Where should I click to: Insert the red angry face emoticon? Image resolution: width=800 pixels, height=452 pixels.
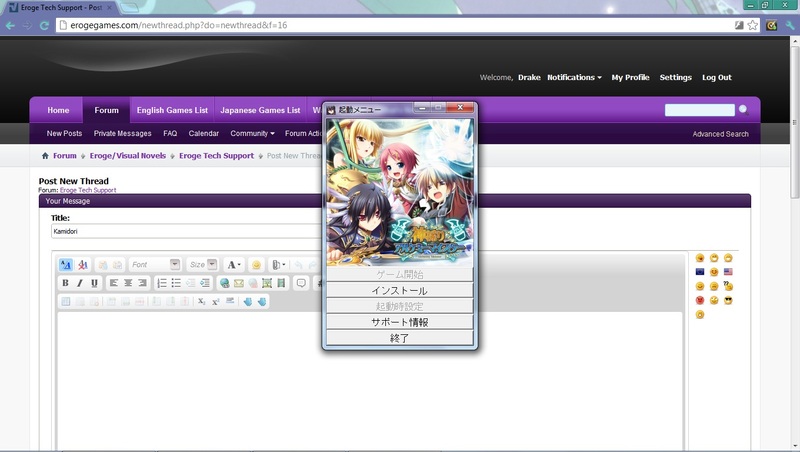pos(700,300)
